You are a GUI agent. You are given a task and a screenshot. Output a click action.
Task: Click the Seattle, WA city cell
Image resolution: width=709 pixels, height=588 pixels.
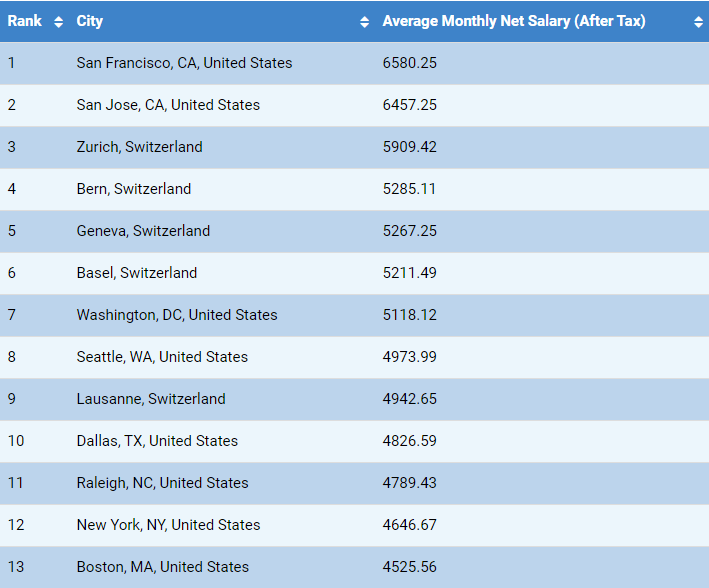point(162,357)
